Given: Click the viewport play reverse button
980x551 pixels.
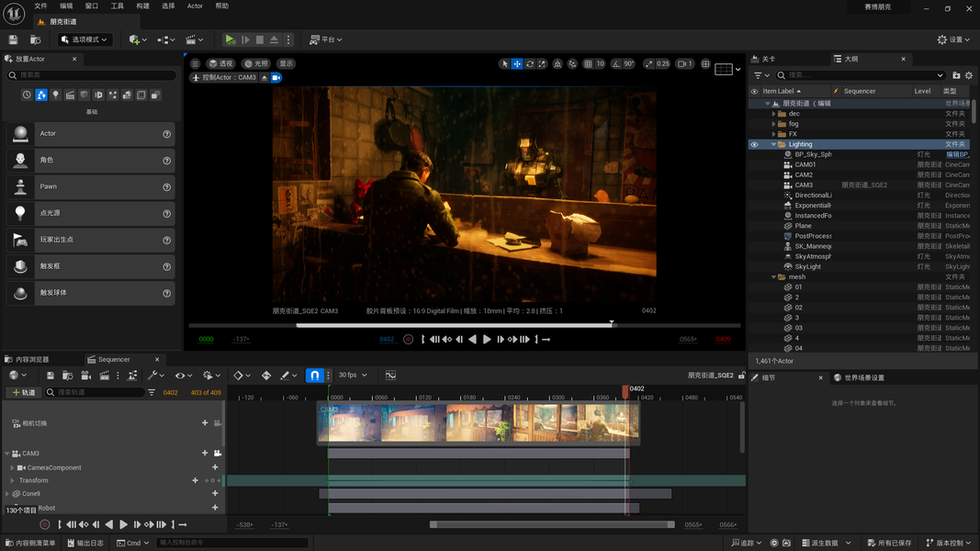Looking at the screenshot, I should [x=472, y=339].
